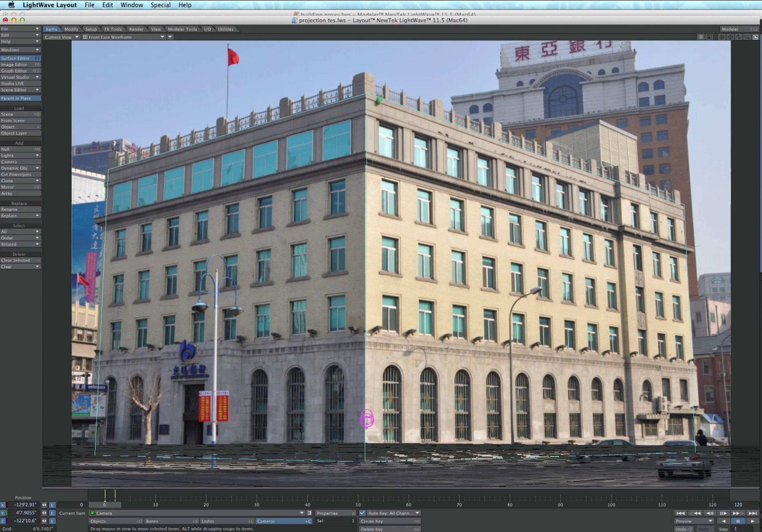Click the viewport center-on-item crosshair icon
Viewport: 762px width, 532px height.
click(721, 37)
